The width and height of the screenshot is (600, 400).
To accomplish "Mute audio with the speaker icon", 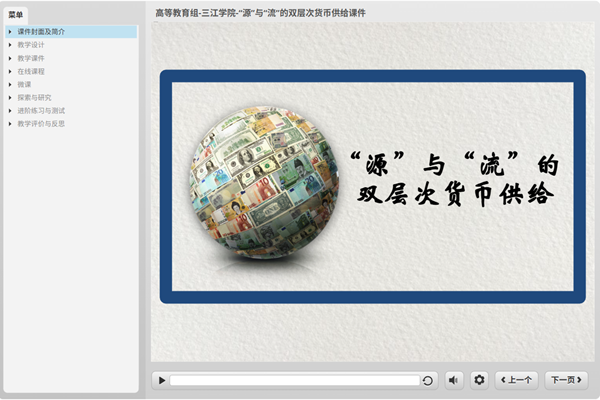I will [453, 380].
